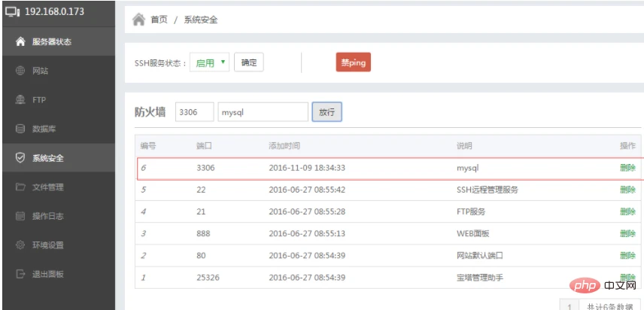
Task: Click the 操作日志 calendar icon
Action: 20,216
